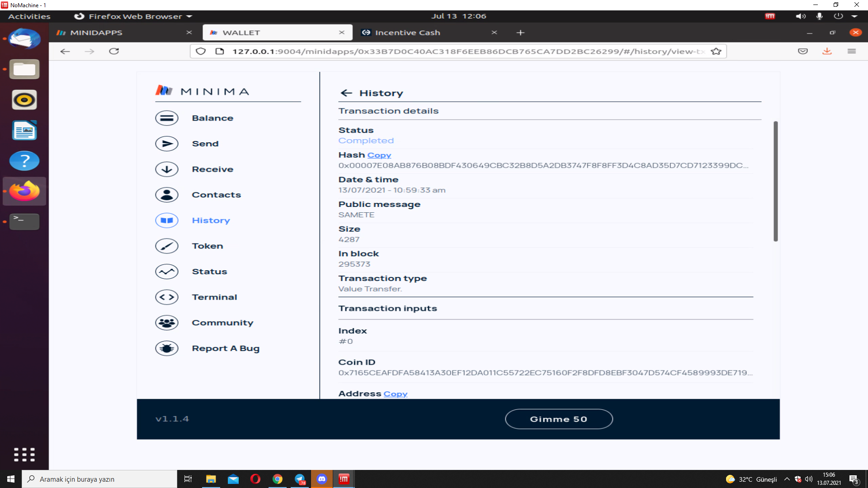Screen dimensions: 868x488
Task: Click the transaction details scrollbar
Action: coord(775,181)
